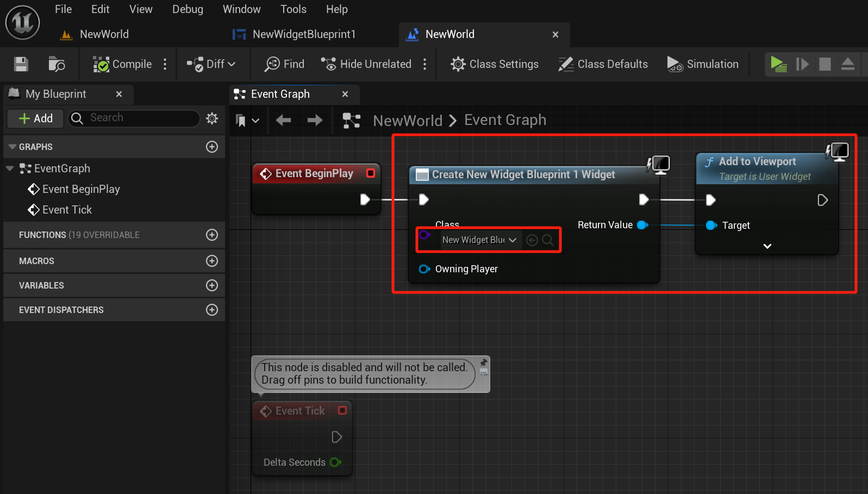Close the Event Graph tab
The height and width of the screenshot is (494, 868).
click(345, 94)
